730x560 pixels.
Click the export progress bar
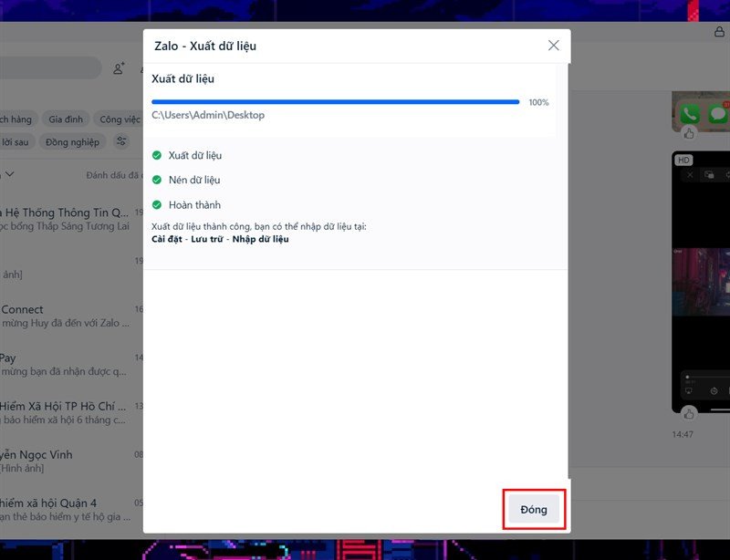335,102
